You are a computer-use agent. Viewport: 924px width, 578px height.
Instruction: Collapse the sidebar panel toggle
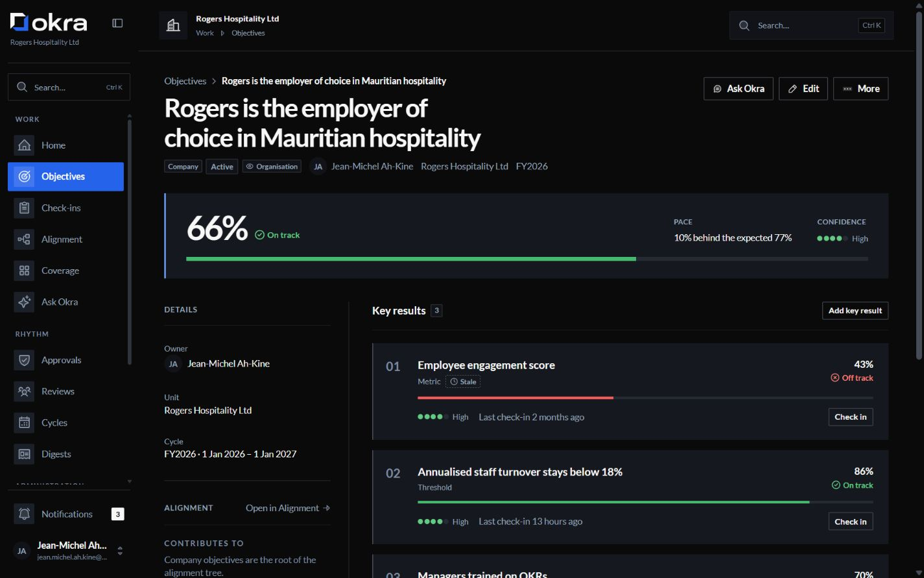(117, 23)
